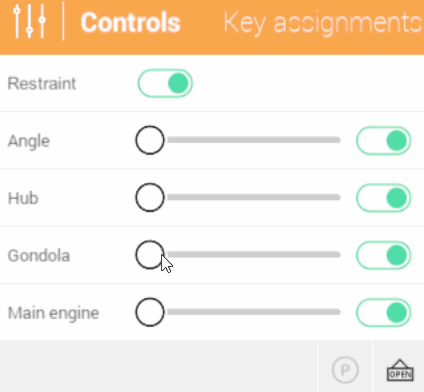
Task: Click the circled P parking icon
Action: (x=345, y=370)
